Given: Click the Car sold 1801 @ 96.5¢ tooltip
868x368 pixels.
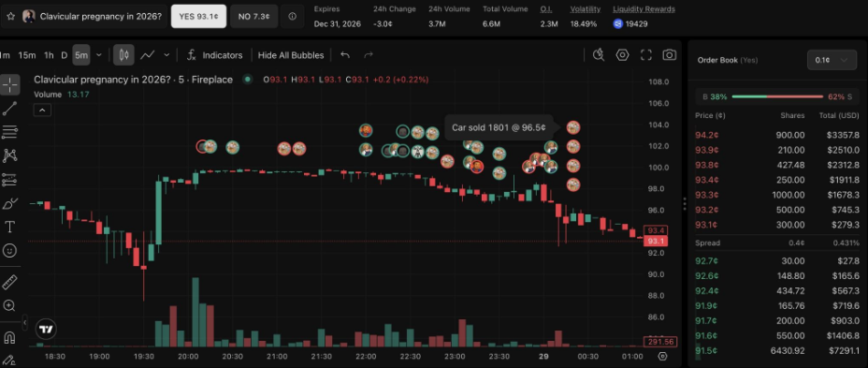Looking at the screenshot, I should click(499, 127).
